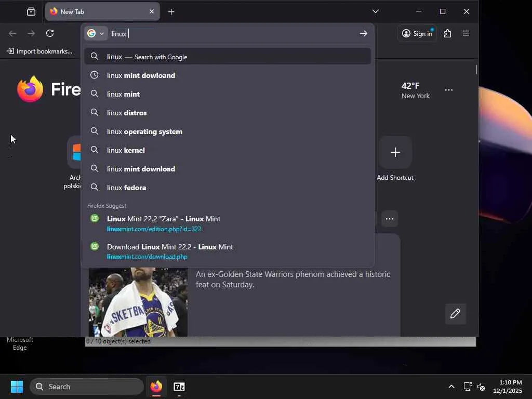Screen dimensions: 532x399
Task: Click the taskbar Search box
Action: [87, 387]
